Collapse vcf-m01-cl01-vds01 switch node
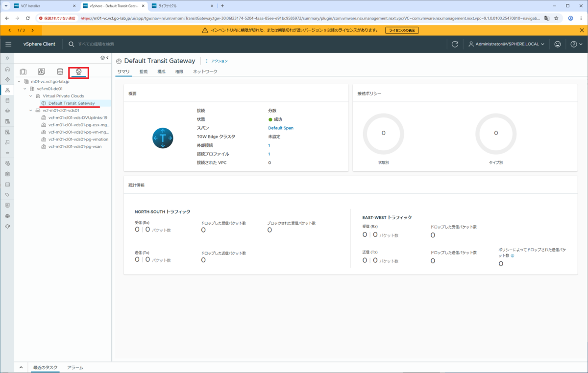This screenshot has height=373, width=588. point(31,111)
